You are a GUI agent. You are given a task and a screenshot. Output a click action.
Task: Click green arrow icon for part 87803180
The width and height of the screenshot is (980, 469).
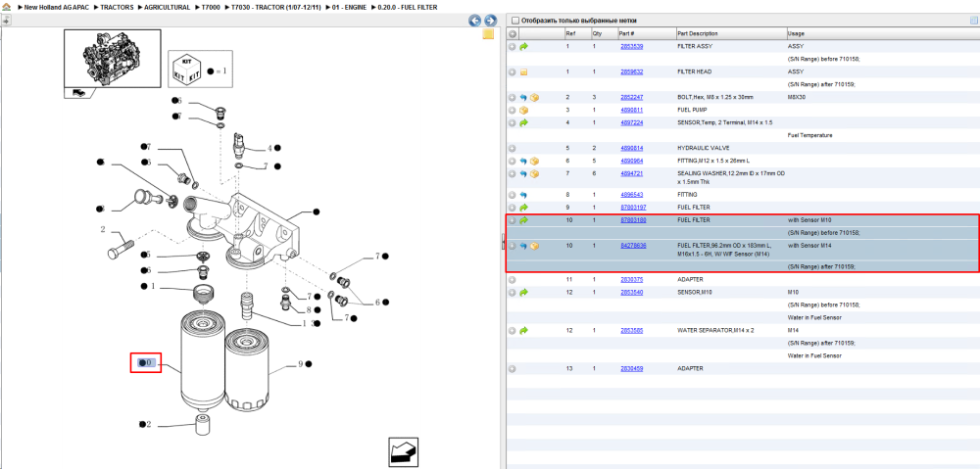pos(523,220)
